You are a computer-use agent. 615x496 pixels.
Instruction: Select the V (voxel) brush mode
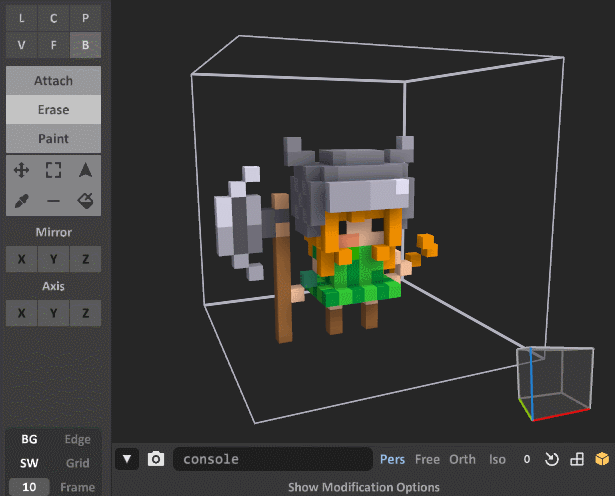tap(22, 45)
